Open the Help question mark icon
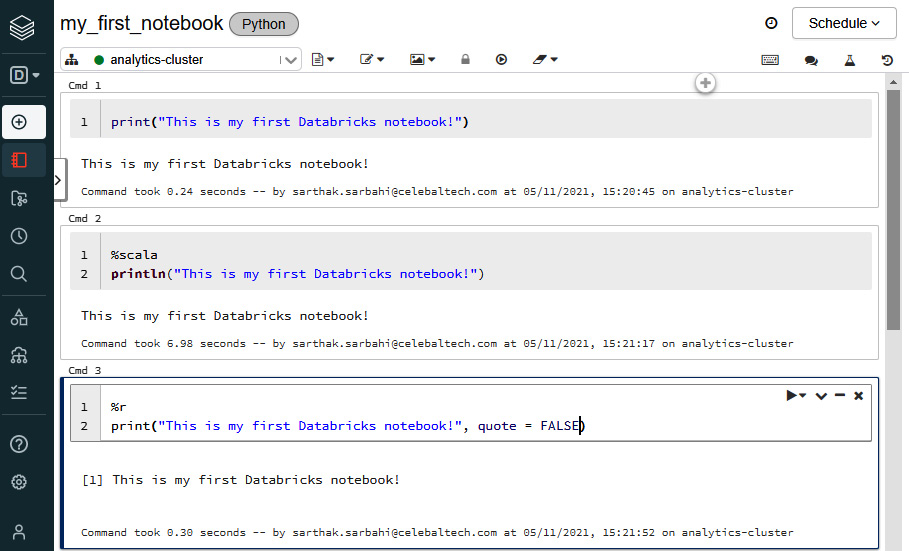Viewport: 909px width, 551px height. 19,444
